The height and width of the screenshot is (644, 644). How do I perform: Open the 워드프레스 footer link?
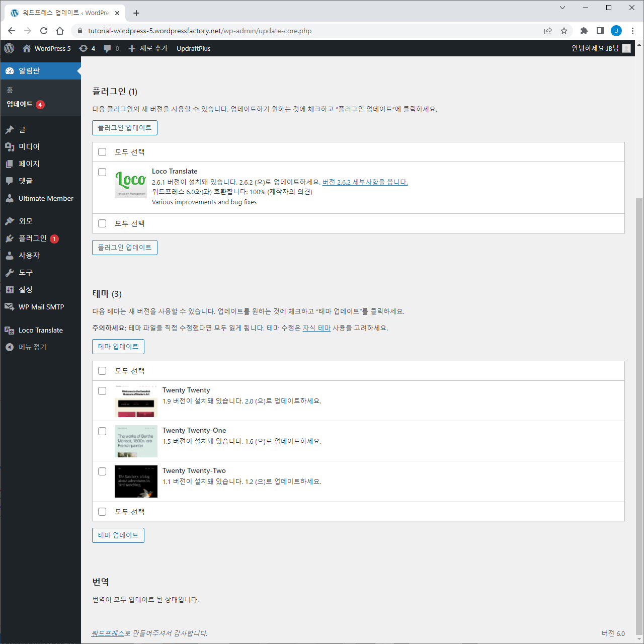pos(108,633)
